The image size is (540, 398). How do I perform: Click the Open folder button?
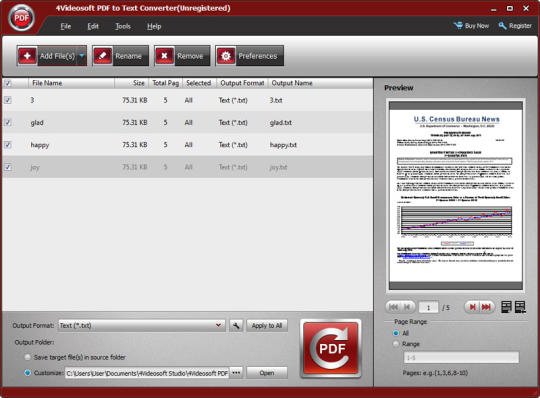coord(267,373)
